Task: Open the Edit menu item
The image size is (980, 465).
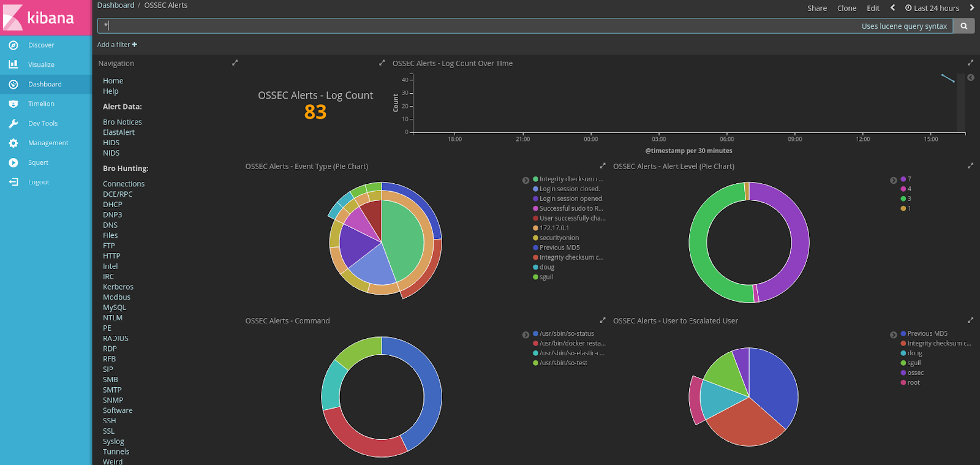Action: coord(873,8)
